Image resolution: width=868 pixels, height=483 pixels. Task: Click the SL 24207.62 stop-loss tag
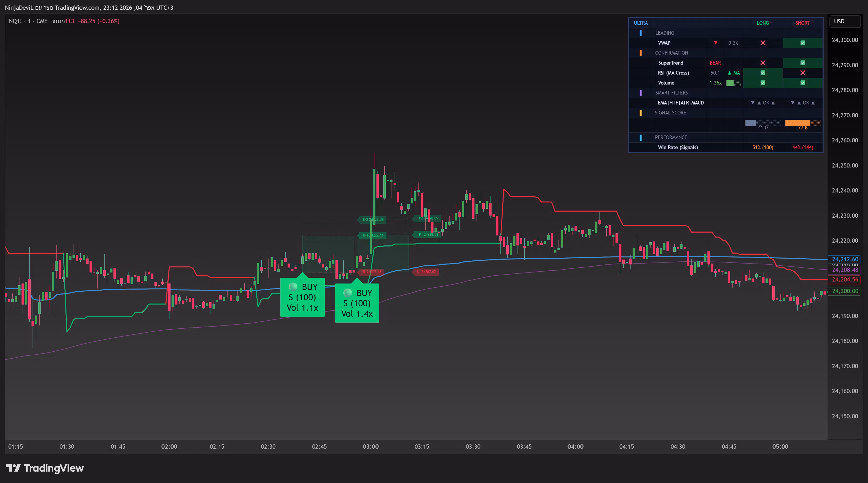pyautogui.click(x=426, y=272)
